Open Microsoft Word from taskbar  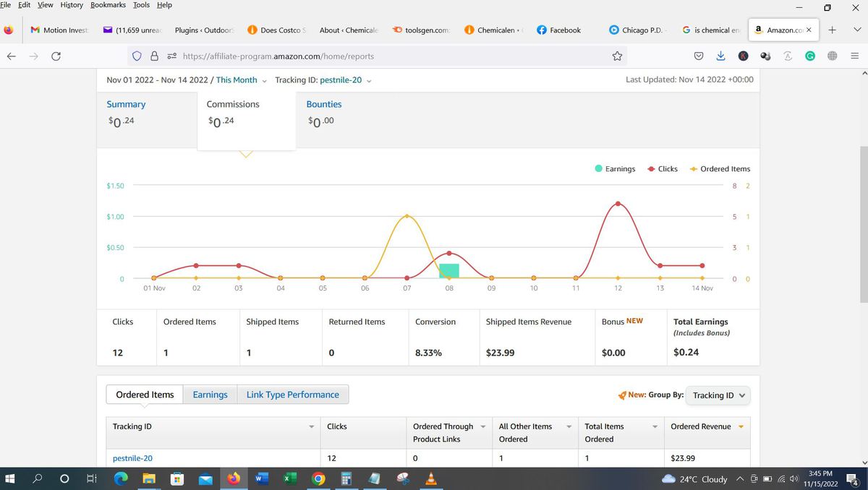click(262, 478)
